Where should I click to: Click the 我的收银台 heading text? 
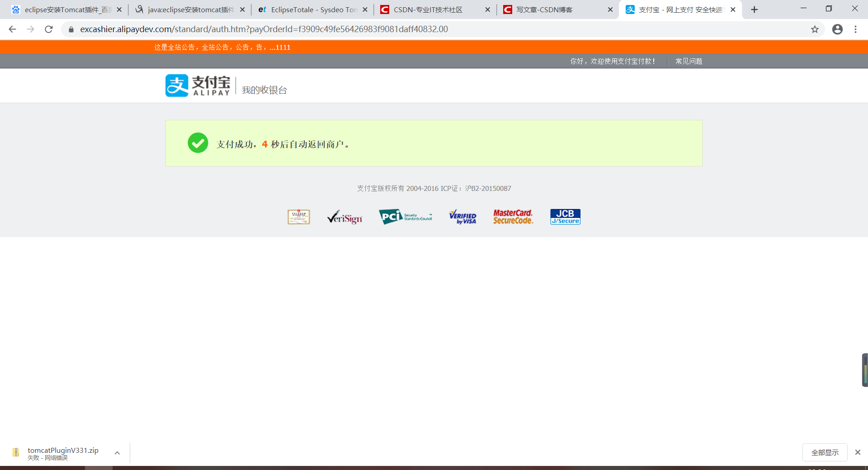[264, 90]
